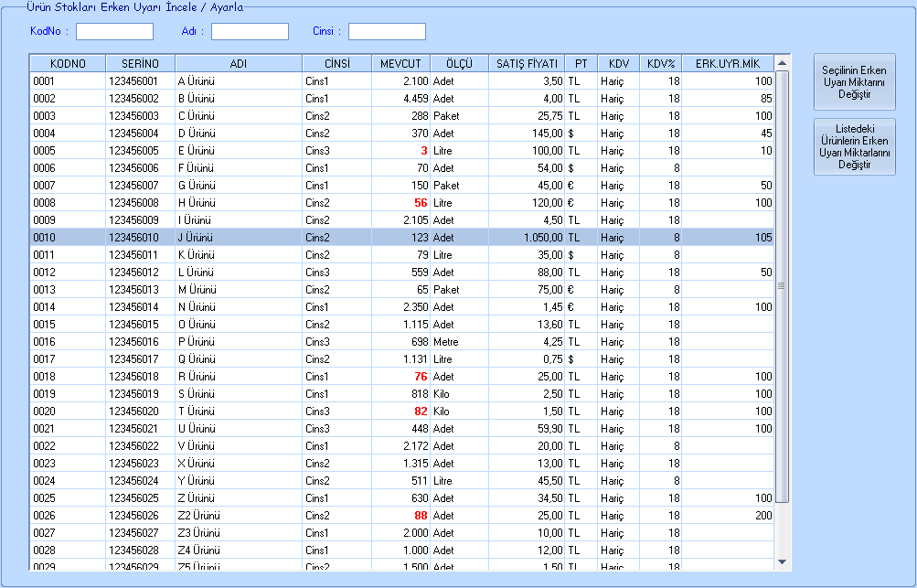Select the O Ürünü row
917x588 pixels.
click(x=401, y=324)
